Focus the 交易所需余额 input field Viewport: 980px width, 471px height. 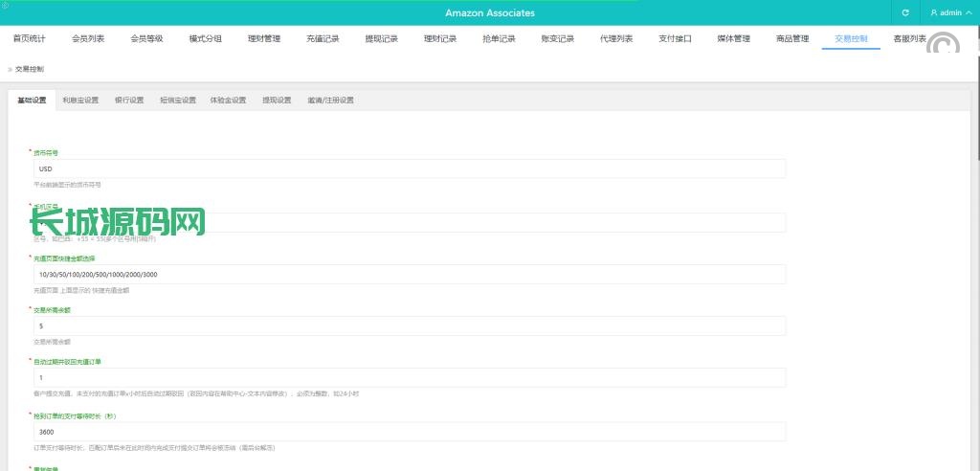(x=409, y=326)
